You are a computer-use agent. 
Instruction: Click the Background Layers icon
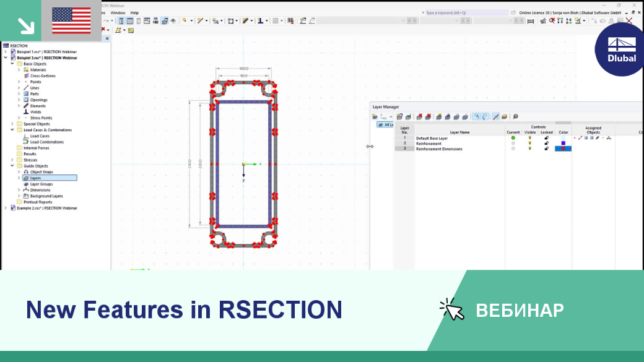[x=26, y=196]
